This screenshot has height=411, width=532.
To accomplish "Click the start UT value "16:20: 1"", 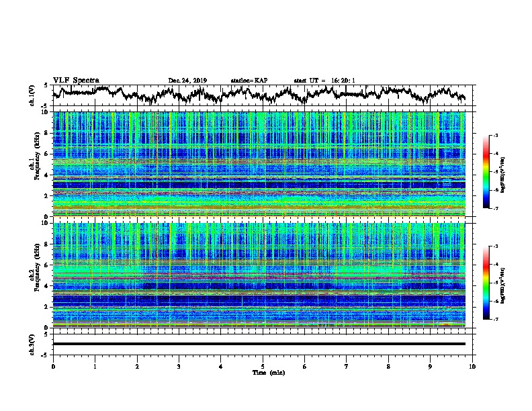I will [x=343, y=81].
